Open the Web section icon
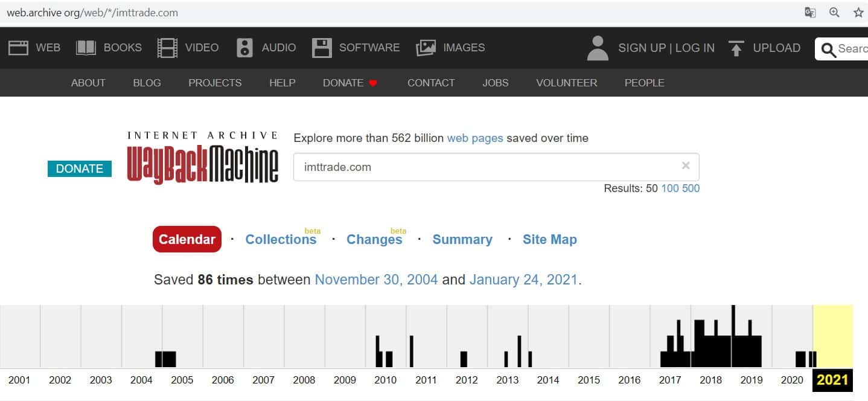Image resolution: width=868 pixels, height=401 pixels. 18,48
